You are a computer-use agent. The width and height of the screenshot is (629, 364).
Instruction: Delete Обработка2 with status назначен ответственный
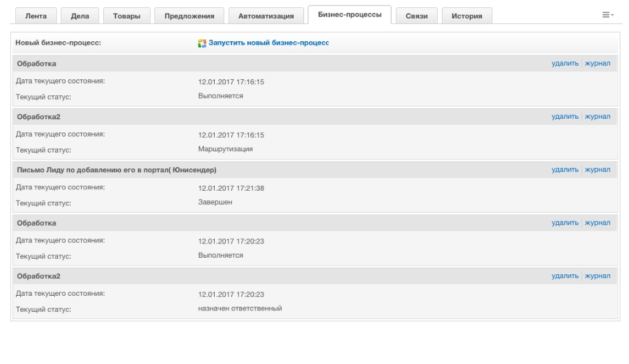pyautogui.click(x=564, y=275)
